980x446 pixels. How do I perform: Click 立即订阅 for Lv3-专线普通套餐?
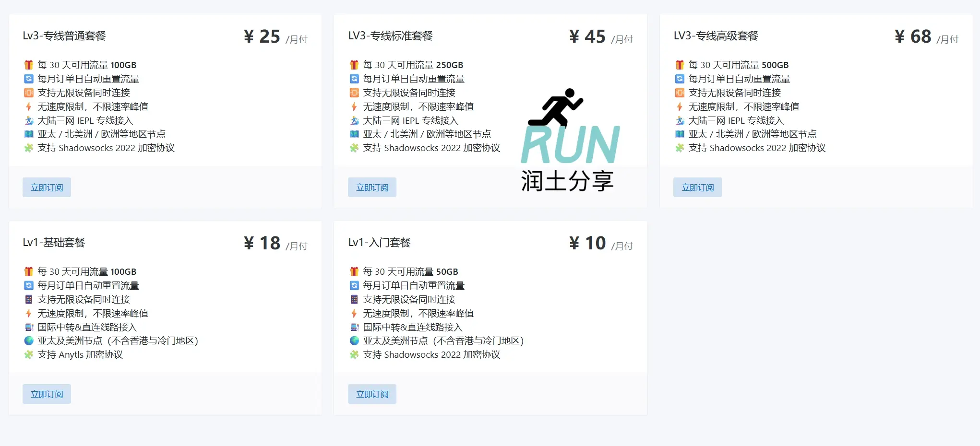[x=47, y=187]
